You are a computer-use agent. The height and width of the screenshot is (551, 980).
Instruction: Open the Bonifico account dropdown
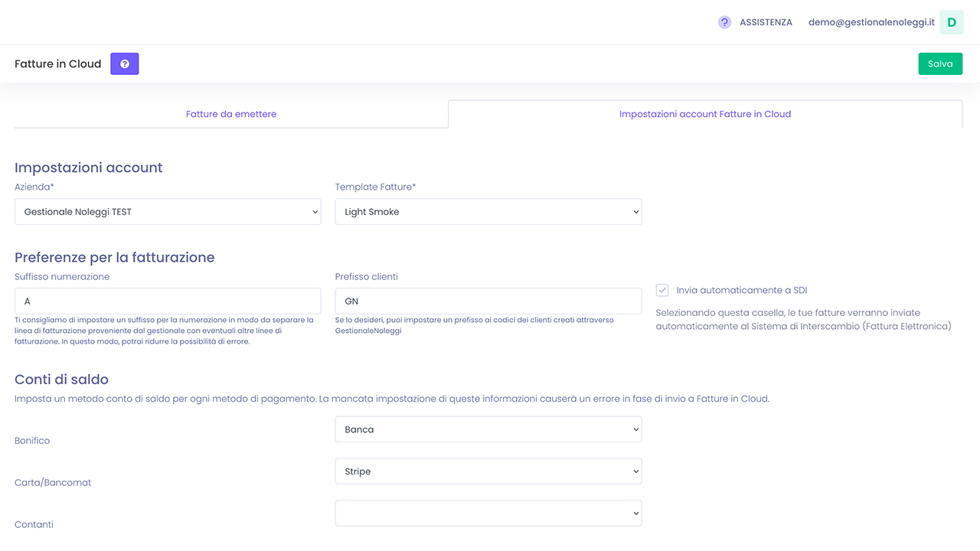(x=488, y=429)
